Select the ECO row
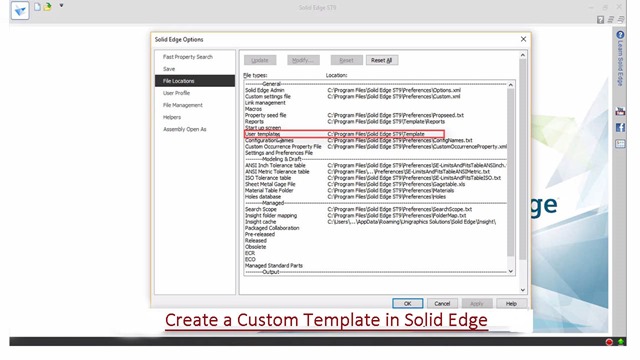The image size is (640, 360). coord(376,259)
